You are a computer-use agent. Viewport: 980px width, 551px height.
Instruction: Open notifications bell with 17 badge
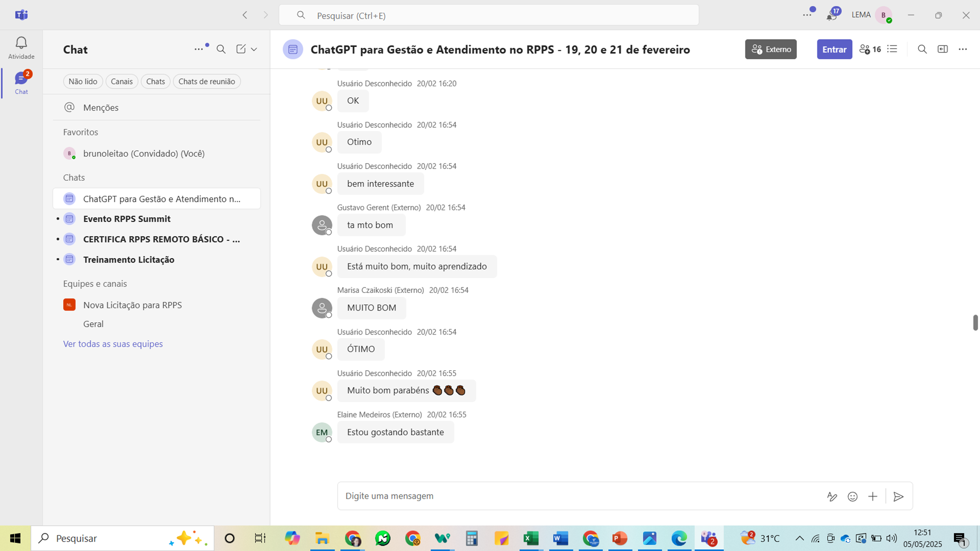point(832,15)
